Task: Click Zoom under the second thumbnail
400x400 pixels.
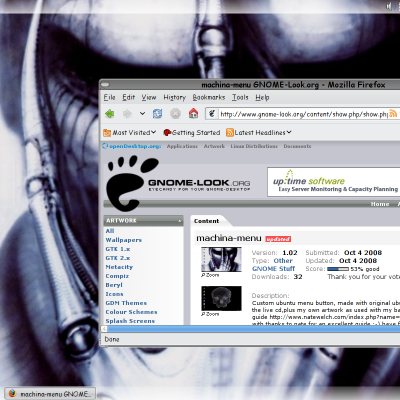Action: (210, 314)
